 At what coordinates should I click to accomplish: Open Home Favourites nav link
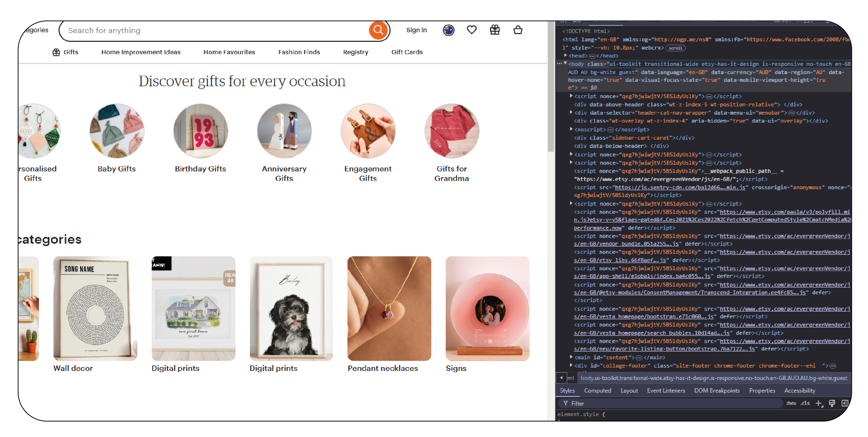point(229,52)
